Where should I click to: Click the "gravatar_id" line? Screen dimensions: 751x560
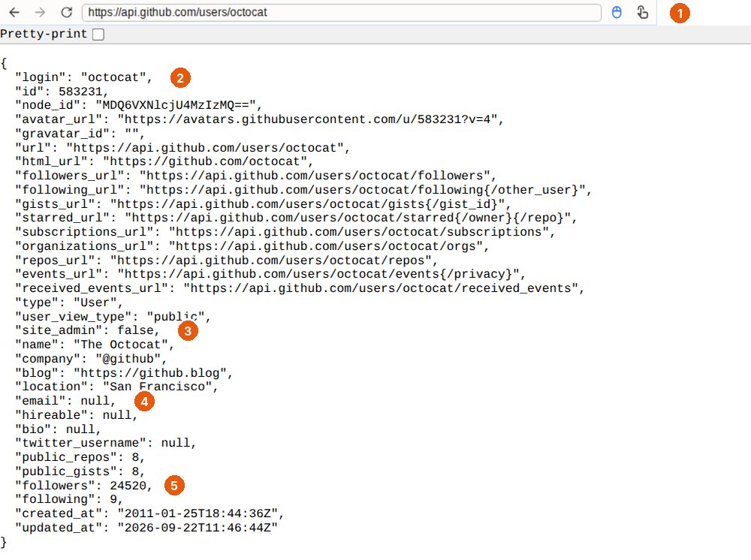point(80,134)
